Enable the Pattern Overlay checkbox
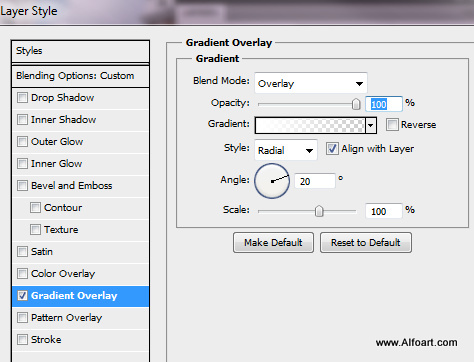The height and width of the screenshot is (362, 474). (22, 318)
